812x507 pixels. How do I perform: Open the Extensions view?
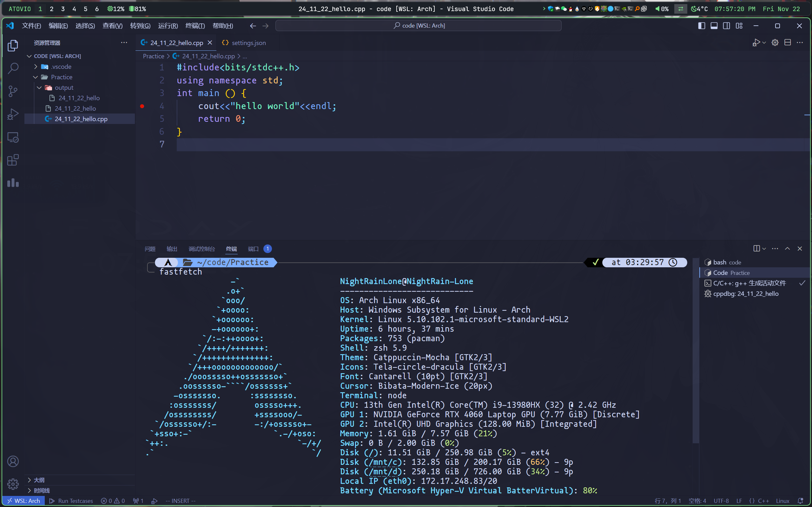tap(13, 160)
